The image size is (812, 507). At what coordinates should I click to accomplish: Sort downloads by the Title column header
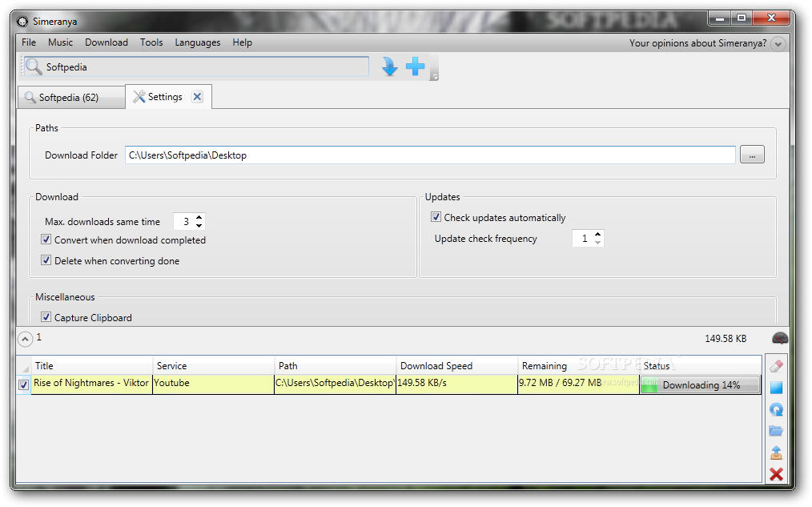[91, 365]
